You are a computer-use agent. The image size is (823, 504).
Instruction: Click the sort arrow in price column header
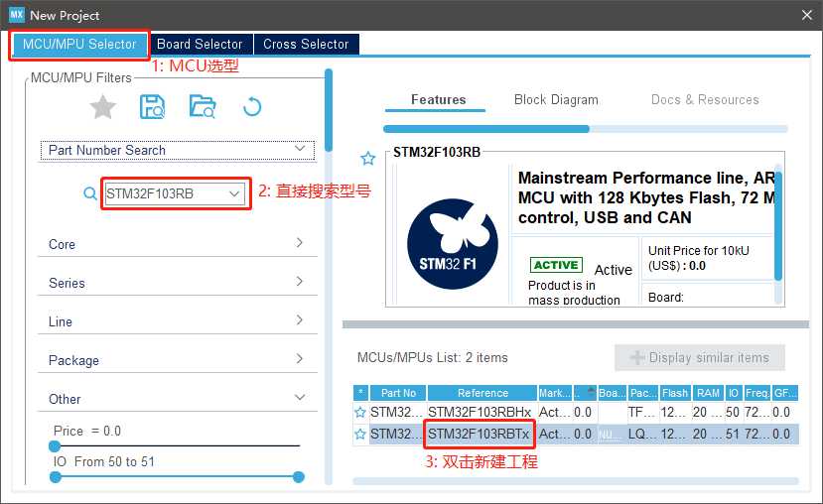(x=591, y=390)
